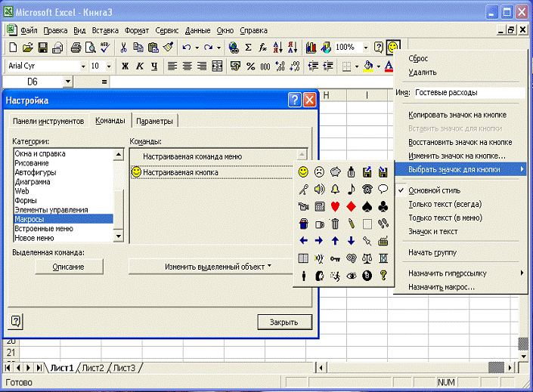
Task: Open the Файл menu
Action: [29, 30]
